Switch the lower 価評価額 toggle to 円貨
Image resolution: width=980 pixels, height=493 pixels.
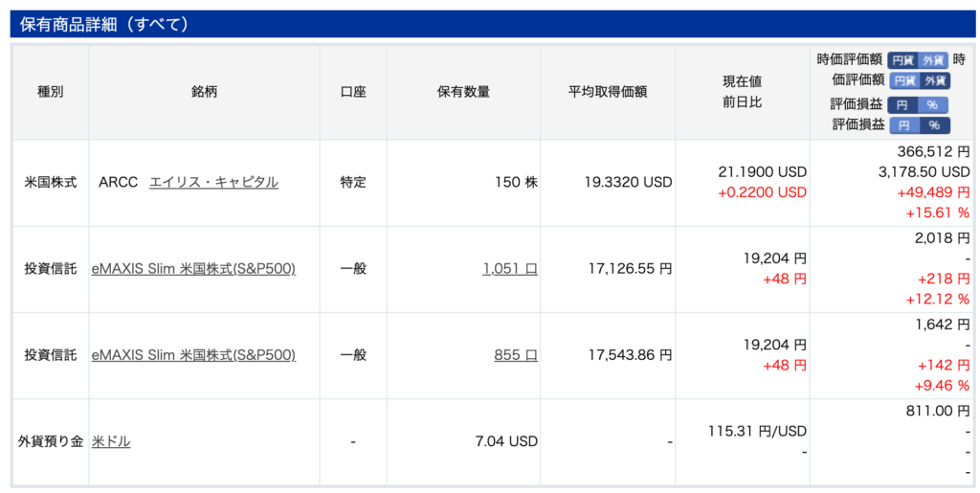click(x=905, y=81)
